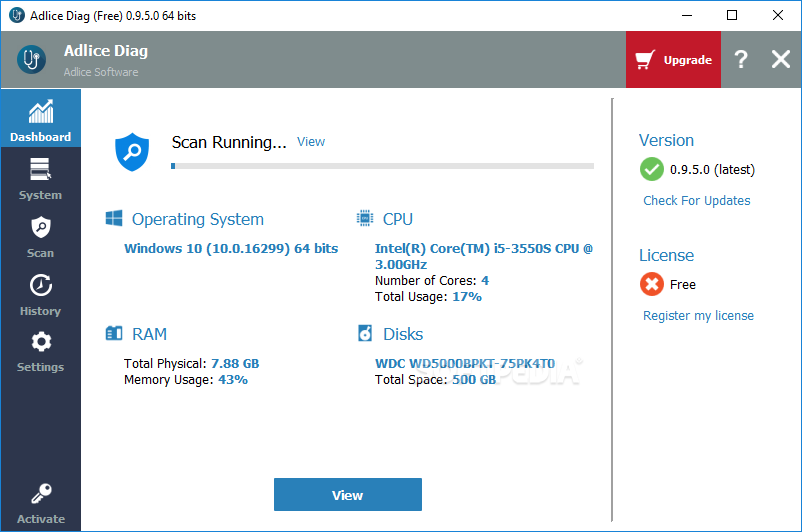Click the Operating System heading
802x532 pixels.
[x=198, y=219]
